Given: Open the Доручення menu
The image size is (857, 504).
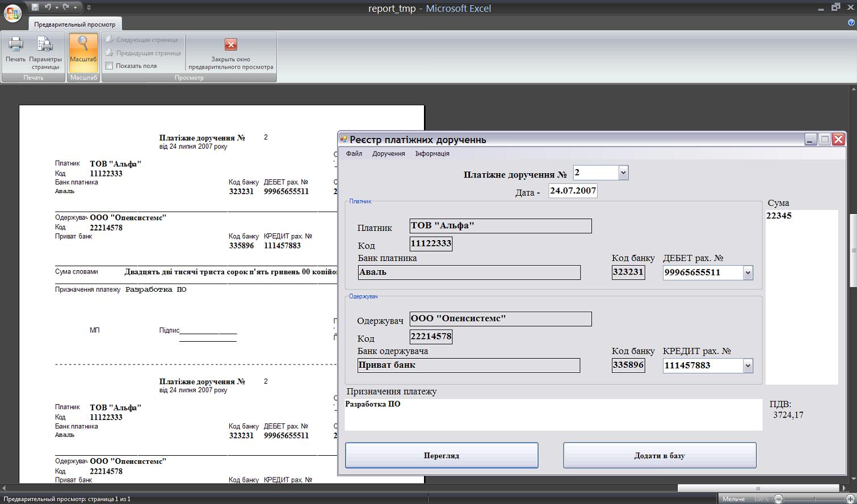Looking at the screenshot, I should click(389, 154).
